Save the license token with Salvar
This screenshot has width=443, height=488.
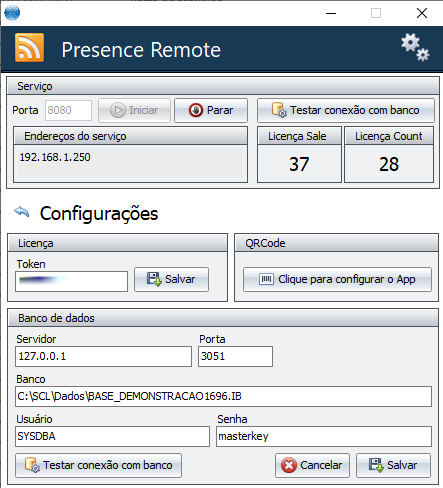click(x=172, y=279)
